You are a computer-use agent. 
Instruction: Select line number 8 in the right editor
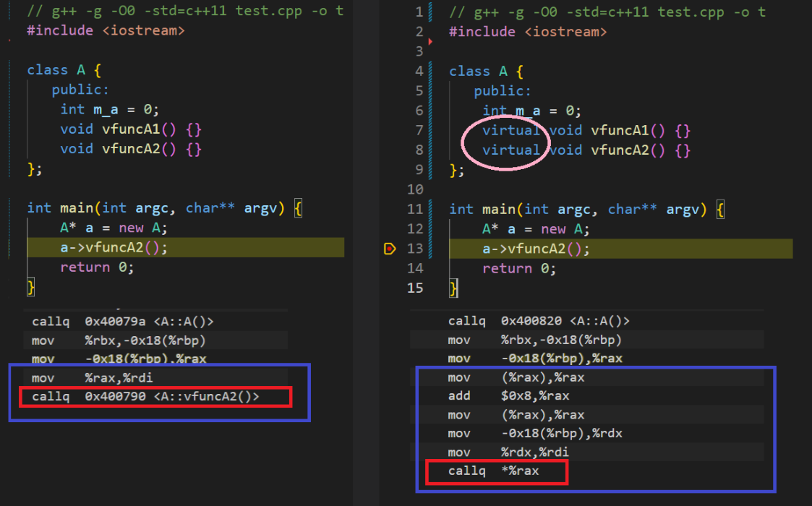(419, 150)
